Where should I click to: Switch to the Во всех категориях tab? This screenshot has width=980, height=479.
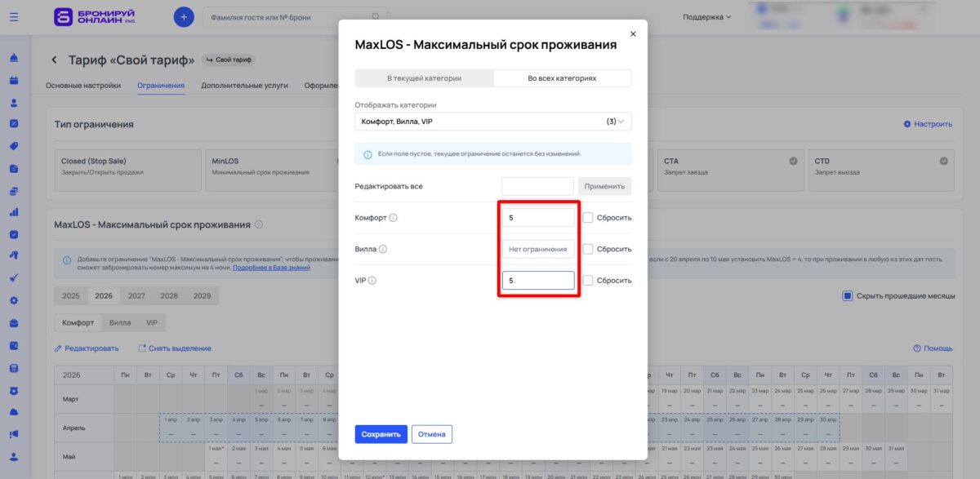[561, 78]
